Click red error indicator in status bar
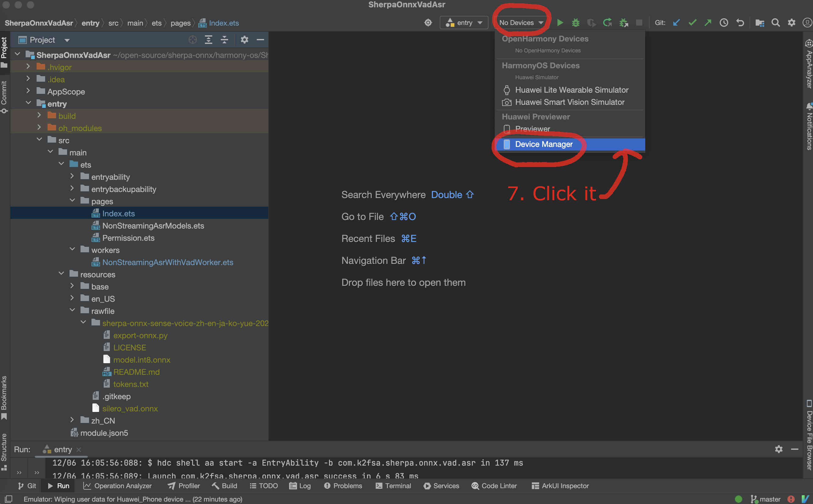 (791, 499)
